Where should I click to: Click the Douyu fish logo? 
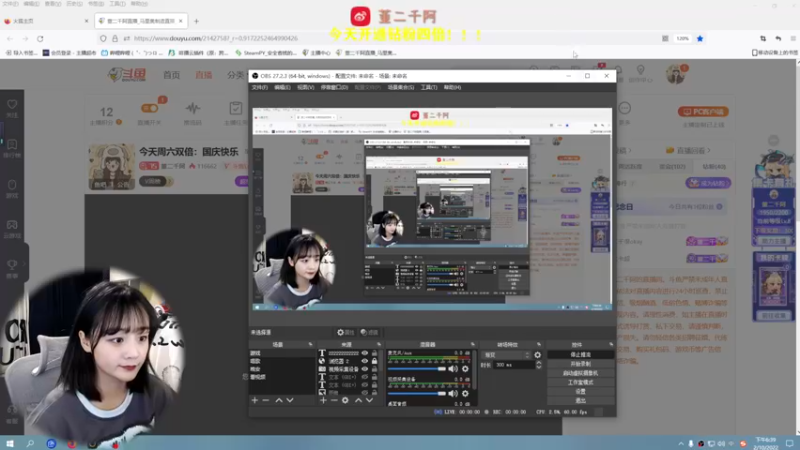127,75
